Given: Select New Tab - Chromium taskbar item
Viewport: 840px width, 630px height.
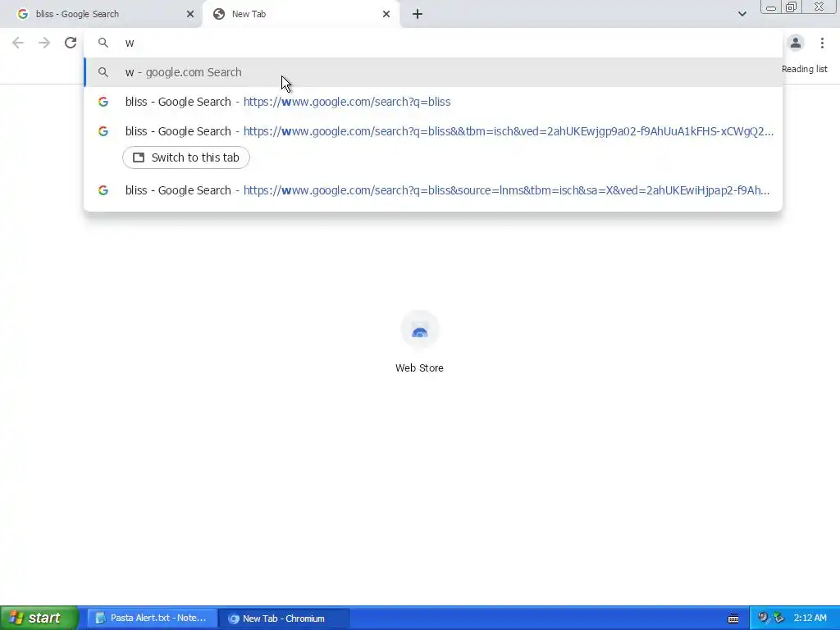Looking at the screenshot, I should click(x=284, y=619).
